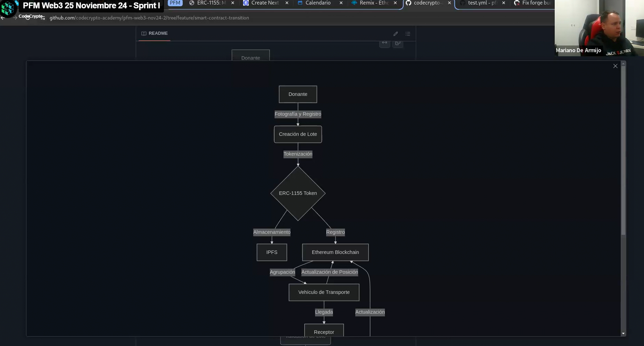644x346 pixels.
Task: Click the Create Next tab Ethereum icon
Action: pyautogui.click(x=246, y=3)
